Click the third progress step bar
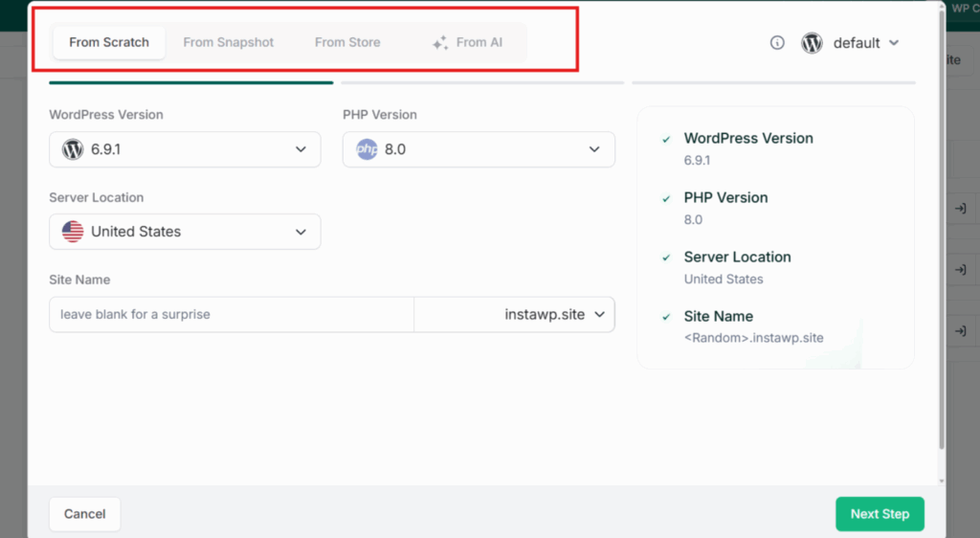 (773, 82)
